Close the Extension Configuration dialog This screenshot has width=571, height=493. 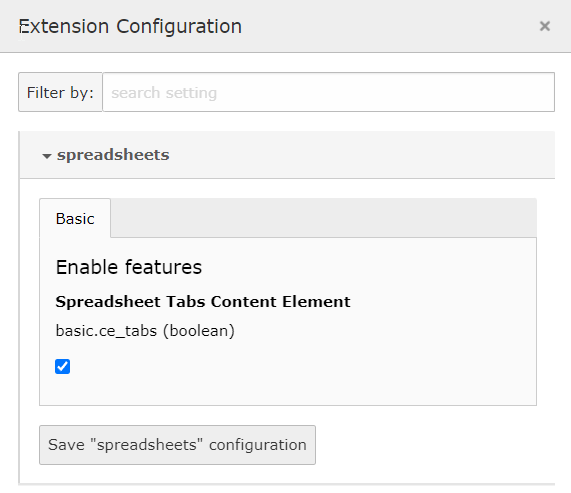coord(544,26)
